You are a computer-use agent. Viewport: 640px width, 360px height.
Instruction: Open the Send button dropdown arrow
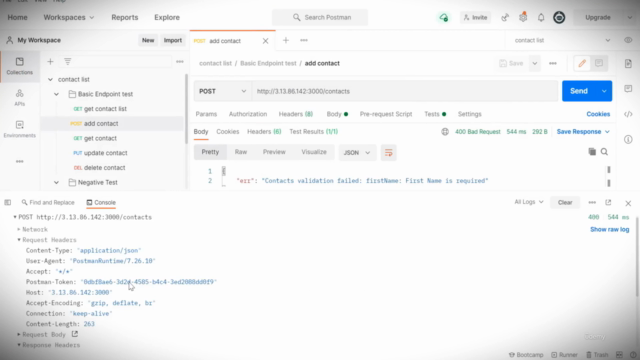pyautogui.click(x=604, y=91)
